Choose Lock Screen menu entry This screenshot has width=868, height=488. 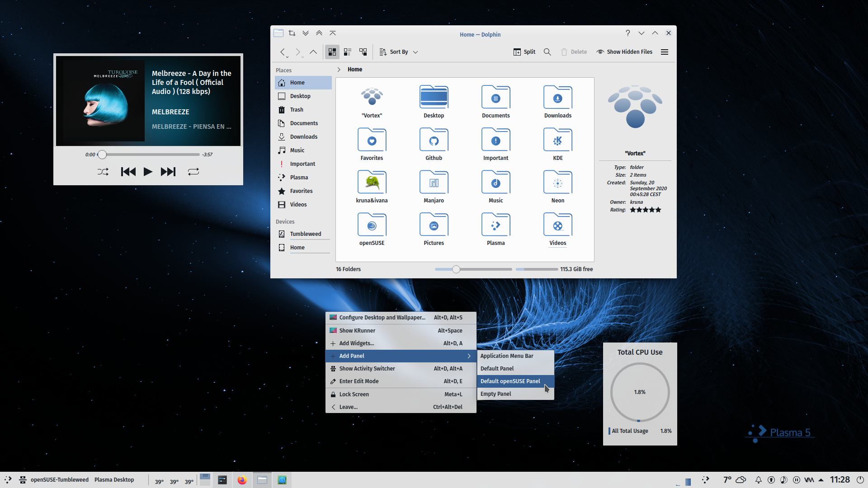tap(401, 394)
